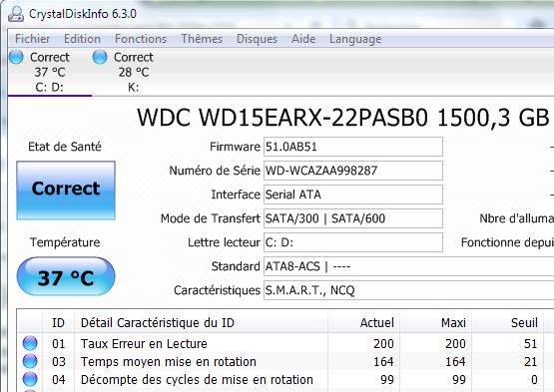Select the C: D: disk tab showing 37 °C

click(x=50, y=72)
